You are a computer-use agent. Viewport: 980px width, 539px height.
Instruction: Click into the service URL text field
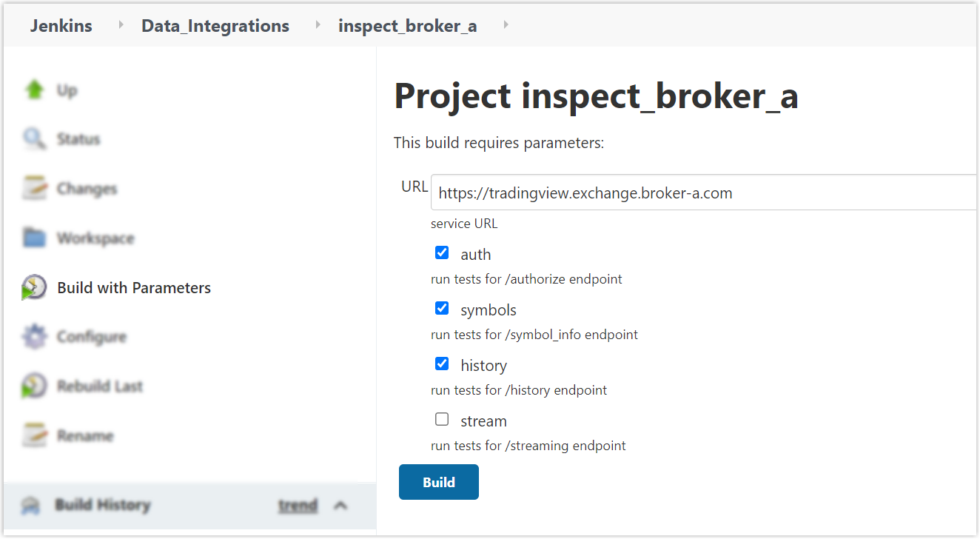(x=703, y=193)
